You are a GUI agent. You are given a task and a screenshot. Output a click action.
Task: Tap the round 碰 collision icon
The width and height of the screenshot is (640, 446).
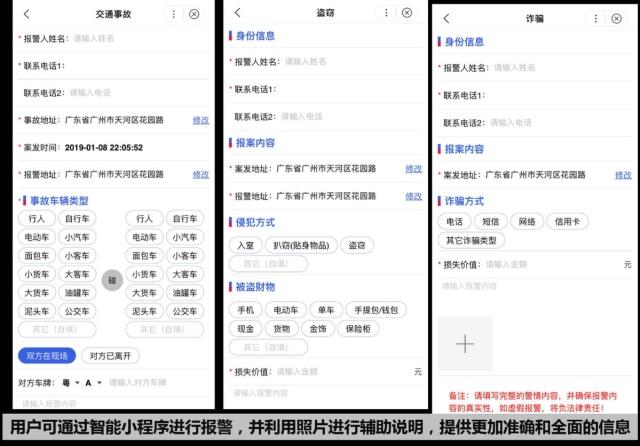point(112,279)
